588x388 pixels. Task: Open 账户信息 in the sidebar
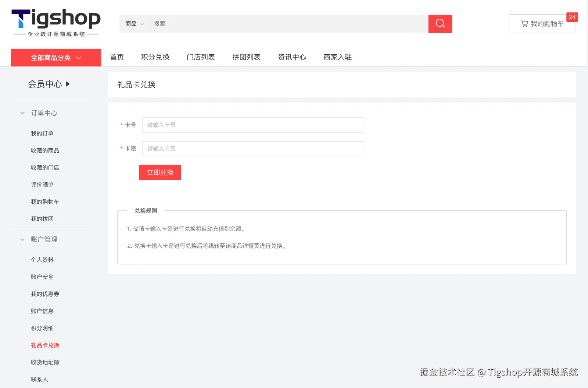[42, 311]
